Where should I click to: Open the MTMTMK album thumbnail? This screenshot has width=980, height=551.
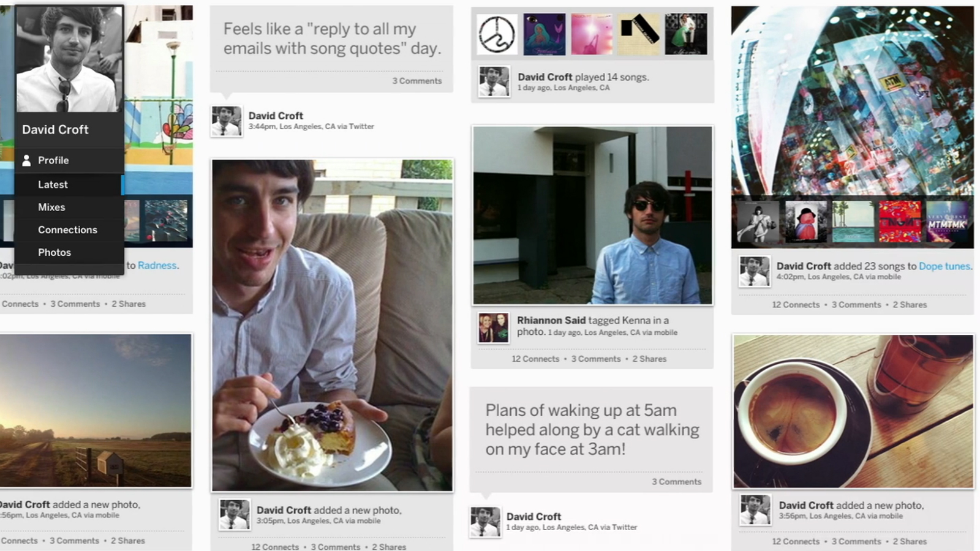(947, 222)
